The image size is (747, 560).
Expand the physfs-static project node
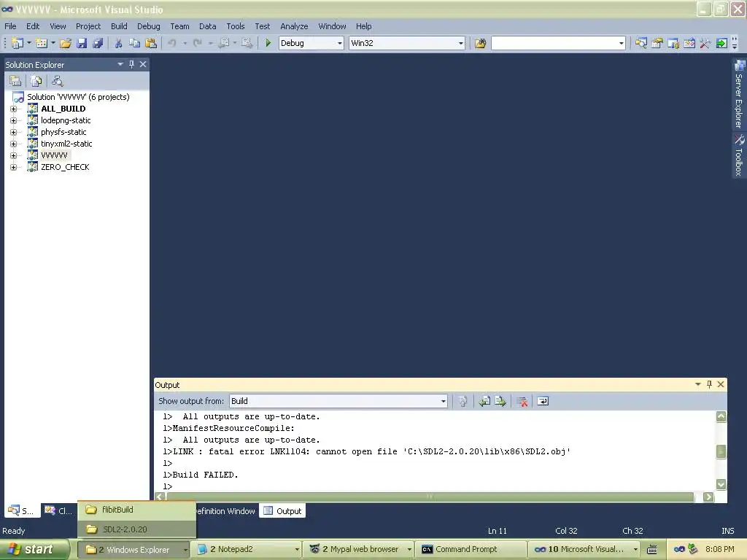[13, 133]
